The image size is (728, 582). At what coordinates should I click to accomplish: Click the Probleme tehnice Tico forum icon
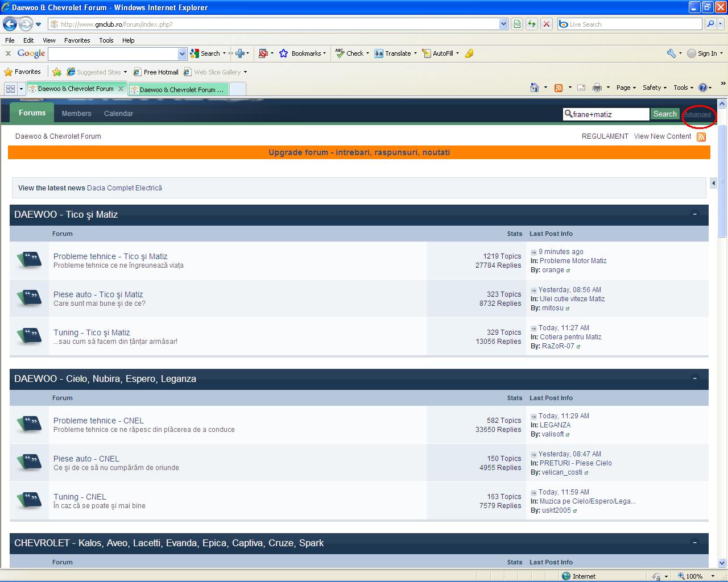point(29,260)
